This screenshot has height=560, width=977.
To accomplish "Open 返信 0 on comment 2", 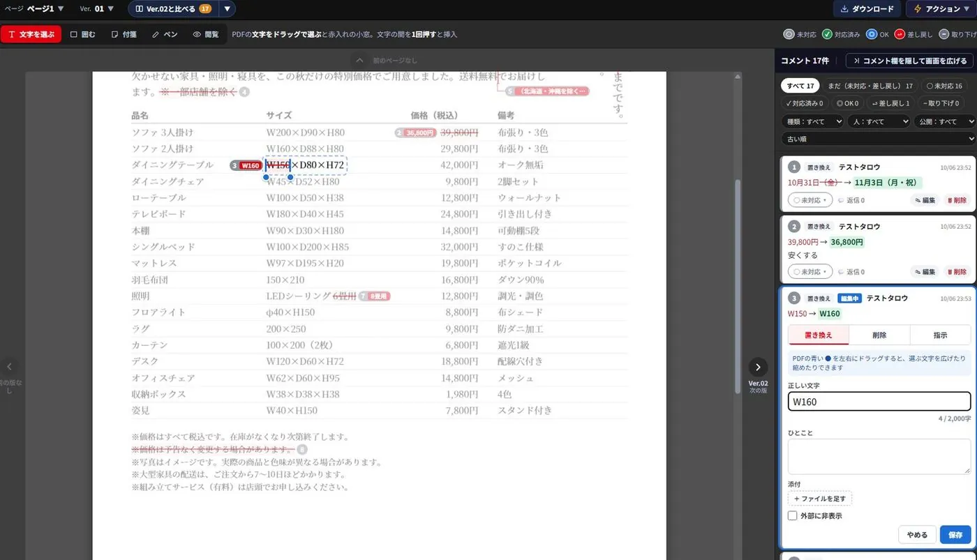I will [851, 272].
